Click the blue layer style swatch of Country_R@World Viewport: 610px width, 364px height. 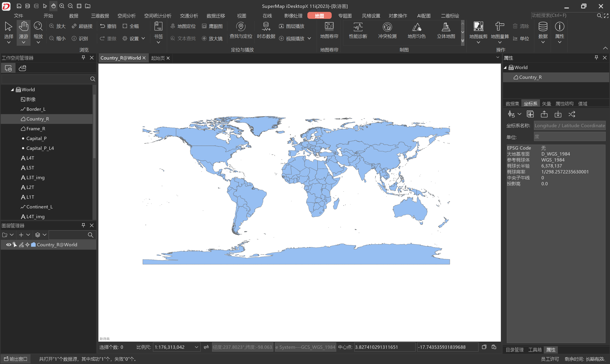click(33, 245)
